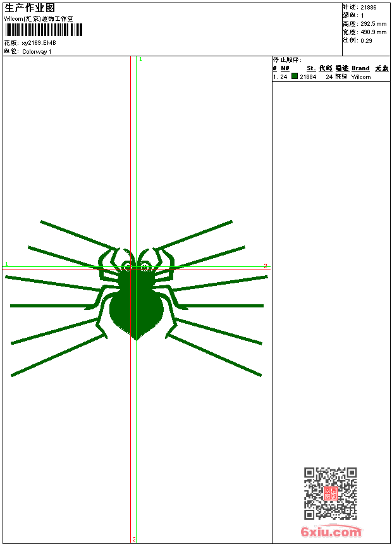Click the 颜色 color count line
This screenshot has width=392, height=544.
click(x=353, y=15)
